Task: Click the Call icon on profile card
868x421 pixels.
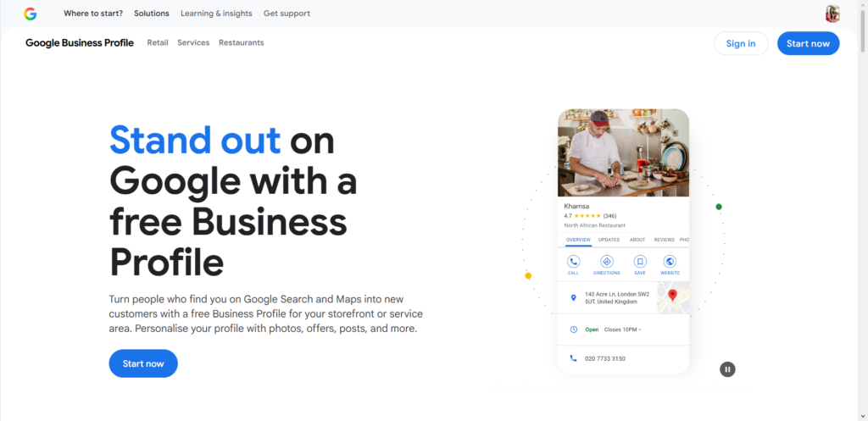Action: click(x=573, y=263)
